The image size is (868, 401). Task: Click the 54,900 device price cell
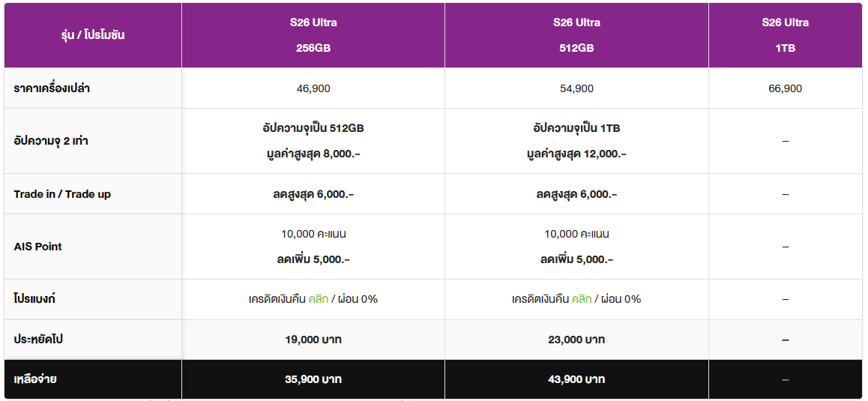pos(576,88)
